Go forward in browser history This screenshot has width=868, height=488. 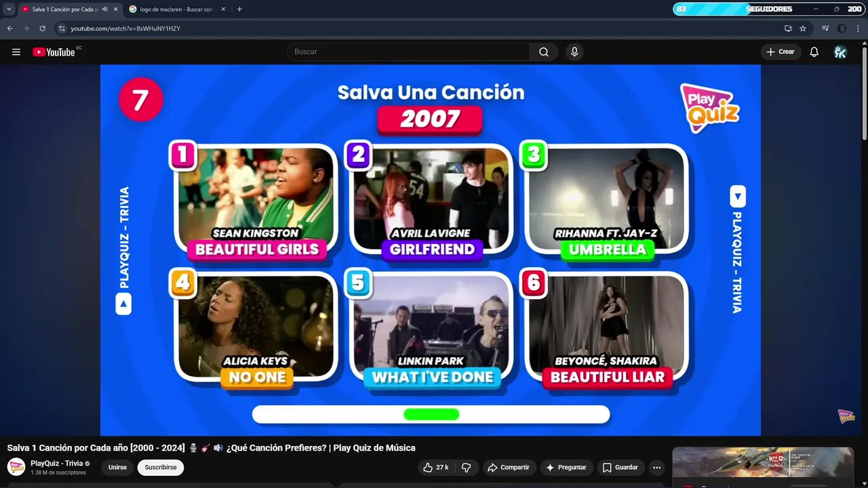coord(26,28)
